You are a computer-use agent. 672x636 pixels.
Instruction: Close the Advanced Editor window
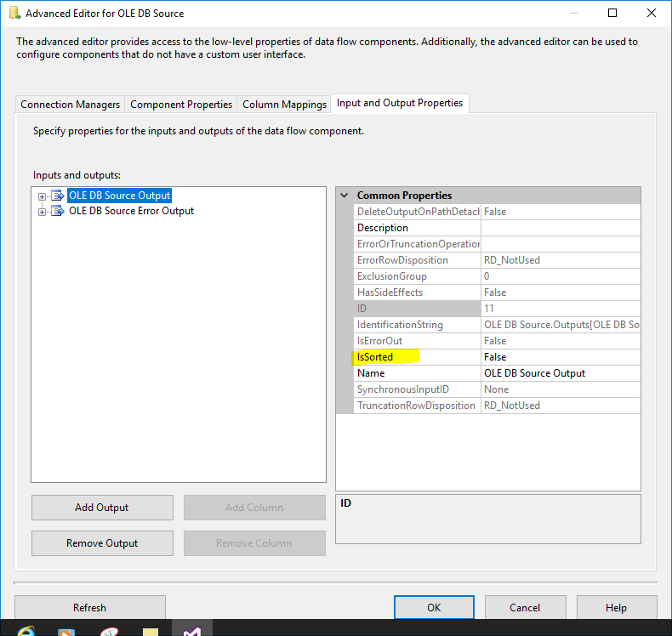(x=652, y=13)
